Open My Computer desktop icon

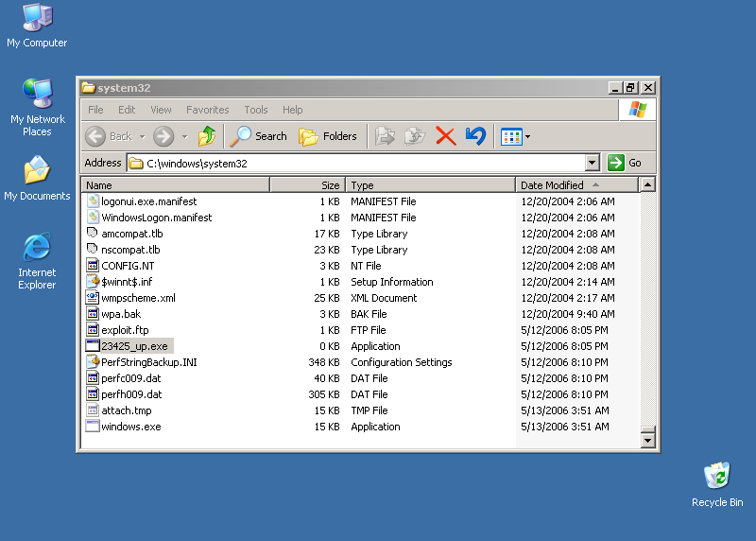(x=37, y=26)
